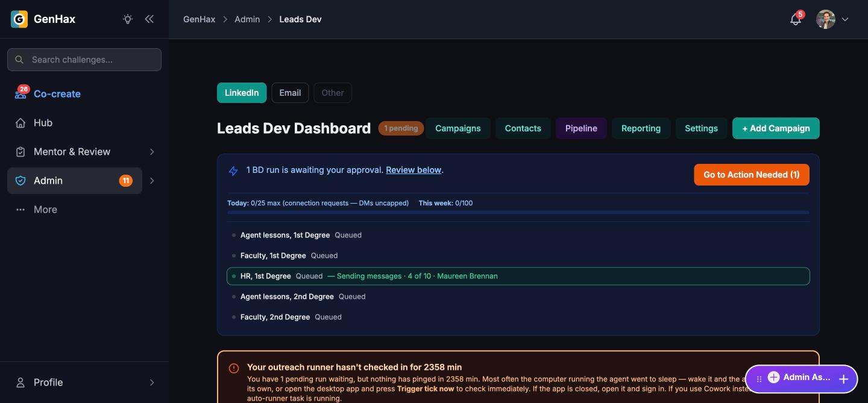Switch to the Email channel tab
Screen dimensions: 868x403
(x=290, y=93)
